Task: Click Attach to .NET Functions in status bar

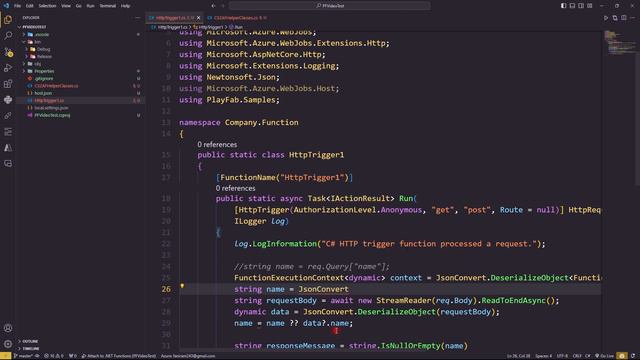Action: (119, 356)
